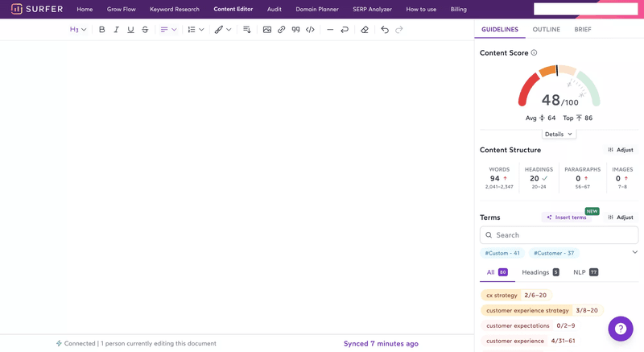
Task: Clear formatting with the eraser icon
Action: tap(365, 30)
